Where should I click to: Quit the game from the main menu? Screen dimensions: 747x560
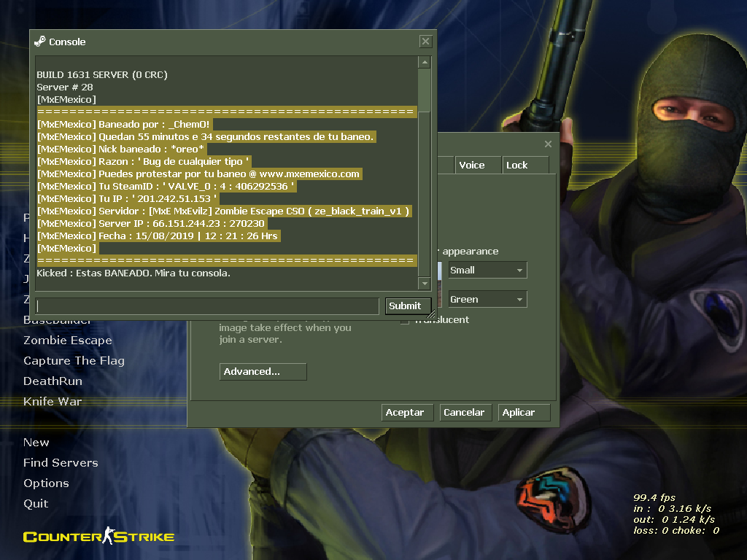(36, 503)
